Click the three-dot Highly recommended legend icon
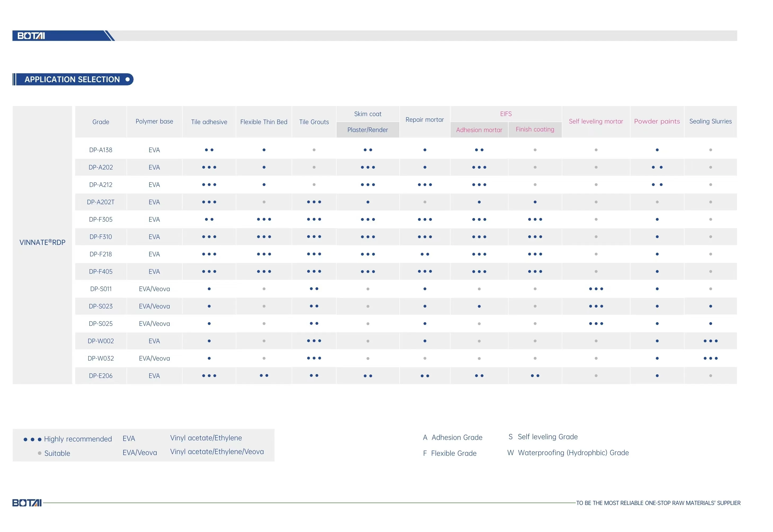 pos(32,439)
